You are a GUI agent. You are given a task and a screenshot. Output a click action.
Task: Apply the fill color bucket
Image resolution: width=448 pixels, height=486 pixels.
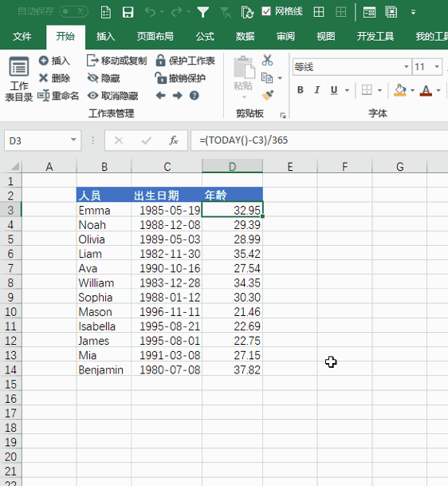point(400,90)
